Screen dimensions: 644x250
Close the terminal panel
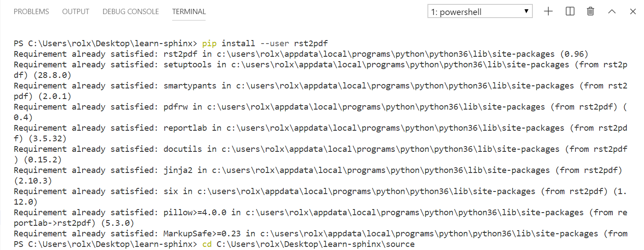pos(633,12)
